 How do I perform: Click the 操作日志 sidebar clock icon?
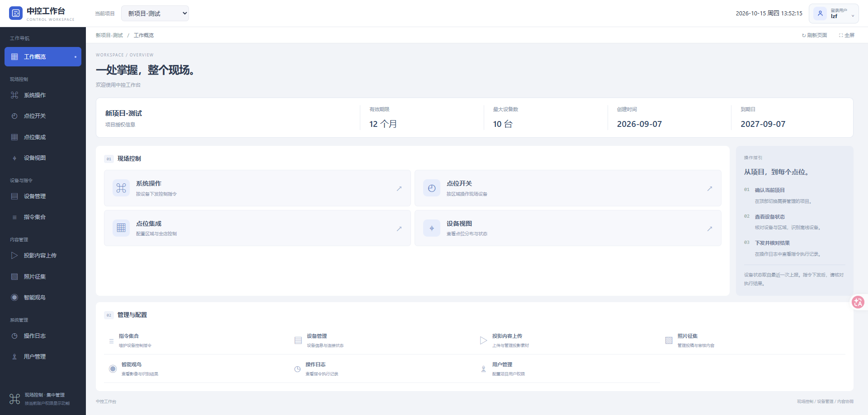(14, 336)
